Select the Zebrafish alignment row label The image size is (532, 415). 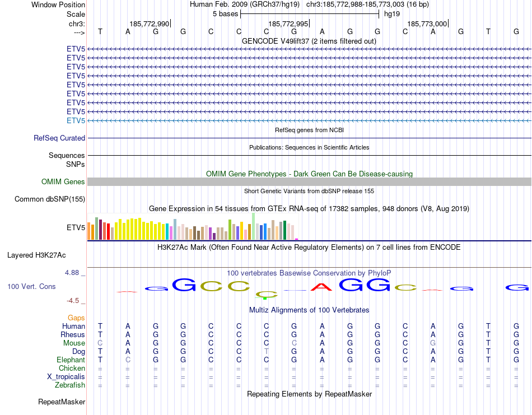coord(70,385)
